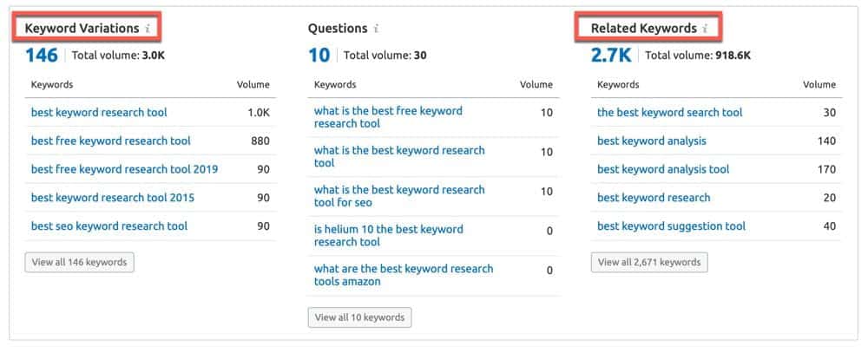Open question 'what is the best free keyword research tool'
868x347 pixels.
tap(388, 117)
